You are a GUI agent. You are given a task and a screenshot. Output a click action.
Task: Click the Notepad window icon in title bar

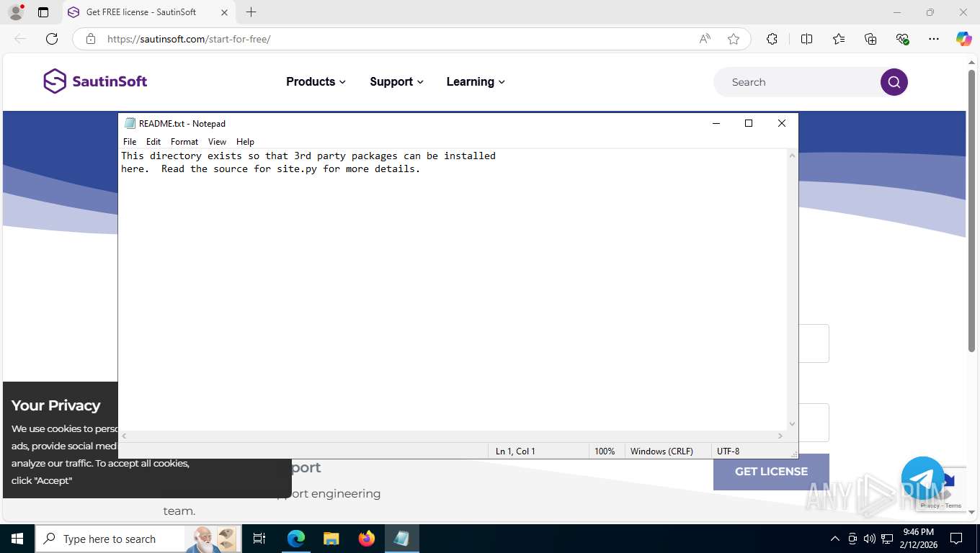click(x=130, y=123)
